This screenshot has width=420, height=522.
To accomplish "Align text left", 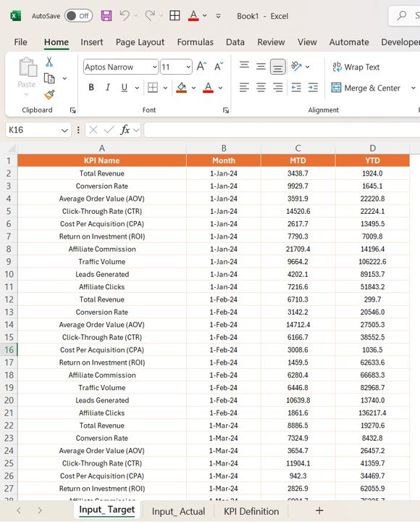I will pos(244,88).
